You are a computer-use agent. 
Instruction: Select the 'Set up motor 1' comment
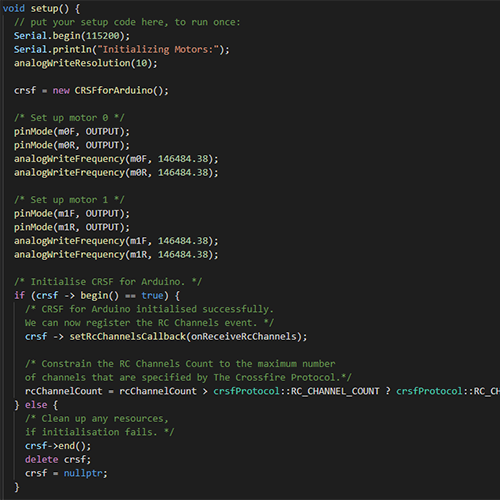click(x=69, y=200)
